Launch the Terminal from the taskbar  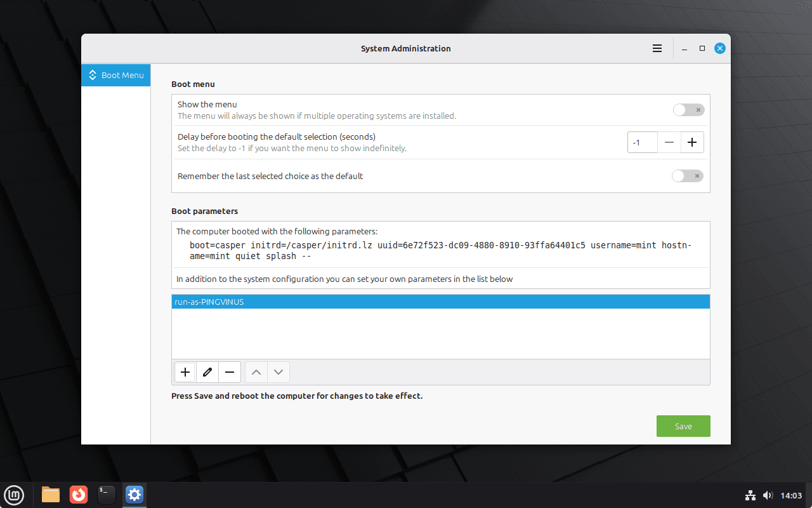[107, 495]
